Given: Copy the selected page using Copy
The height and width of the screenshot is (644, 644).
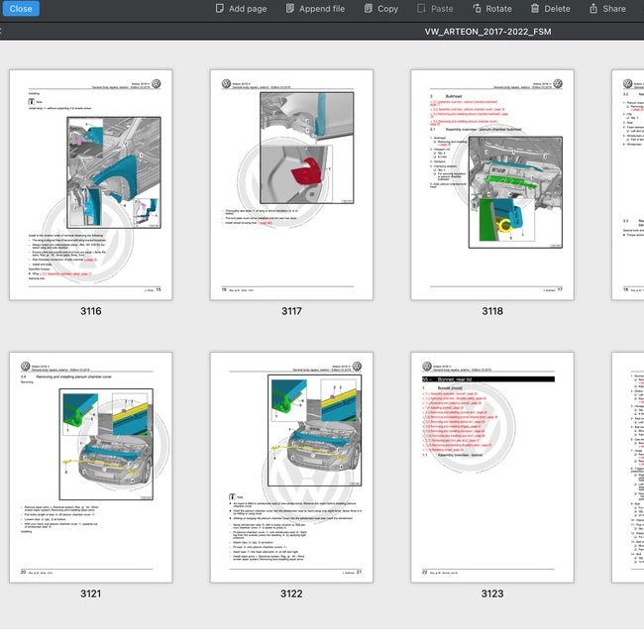Looking at the screenshot, I should (377, 9).
